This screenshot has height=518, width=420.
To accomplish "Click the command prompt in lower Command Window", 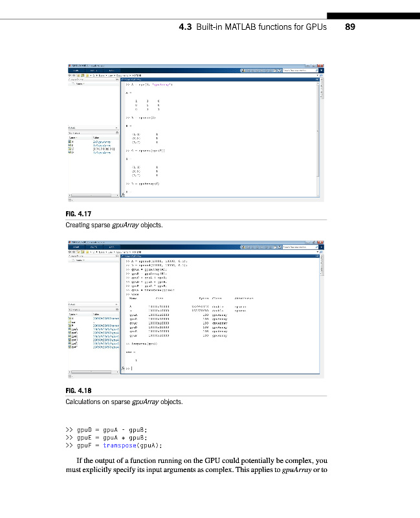I will tap(133, 368).
